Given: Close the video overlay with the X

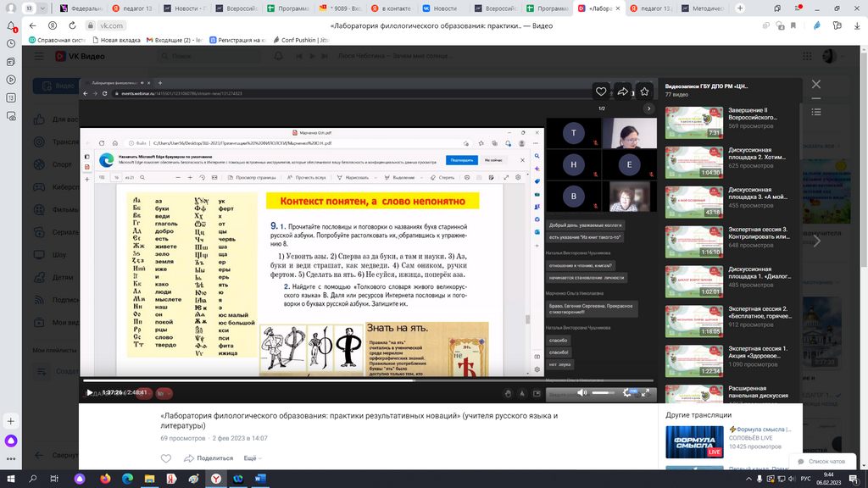Looking at the screenshot, I should [x=816, y=85].
